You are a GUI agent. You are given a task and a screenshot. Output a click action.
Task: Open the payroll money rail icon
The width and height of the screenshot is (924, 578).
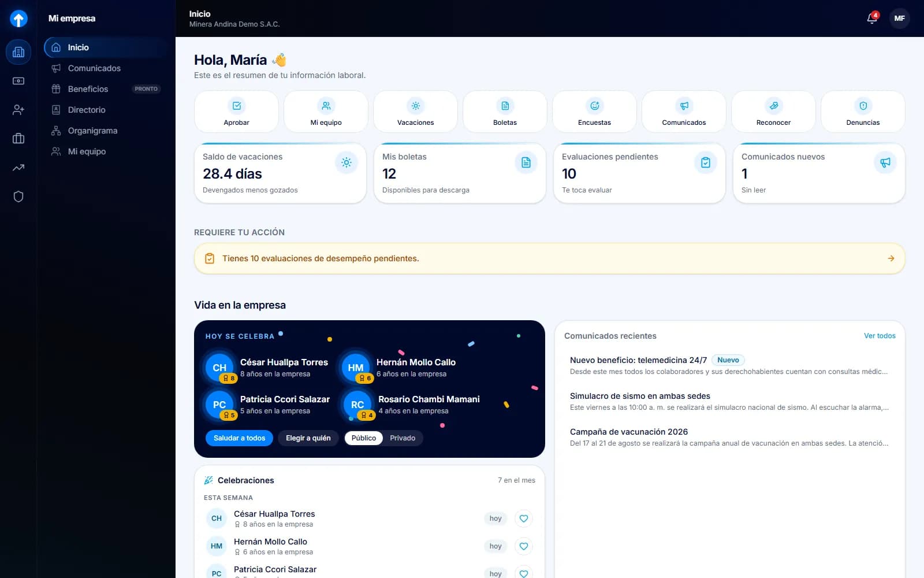pyautogui.click(x=18, y=81)
